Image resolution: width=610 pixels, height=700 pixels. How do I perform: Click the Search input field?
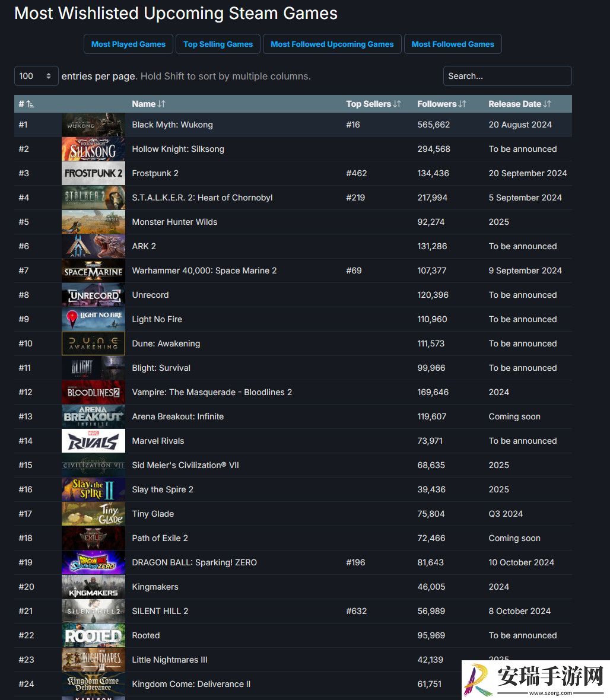507,76
